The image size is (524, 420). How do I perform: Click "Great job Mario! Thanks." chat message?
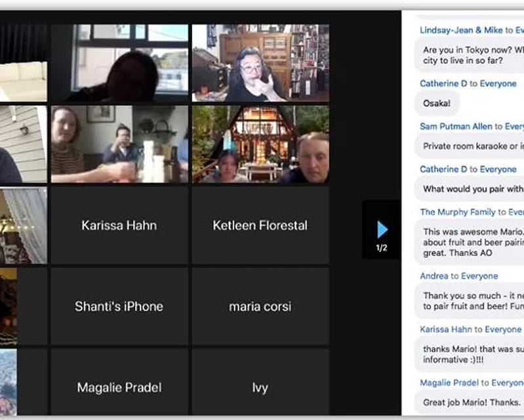(471, 402)
